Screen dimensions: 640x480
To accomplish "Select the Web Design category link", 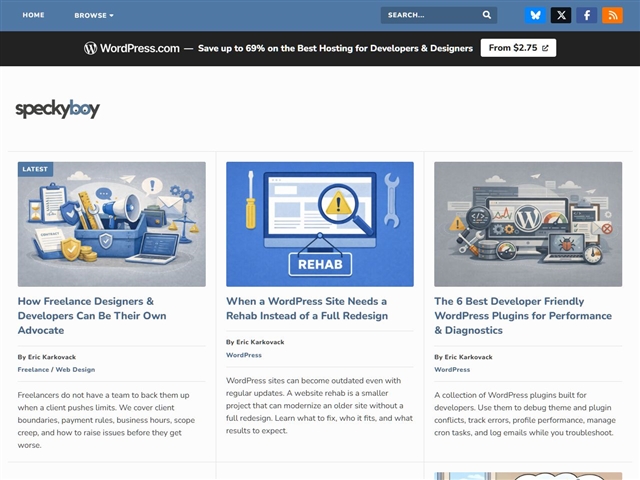I will point(75,369).
